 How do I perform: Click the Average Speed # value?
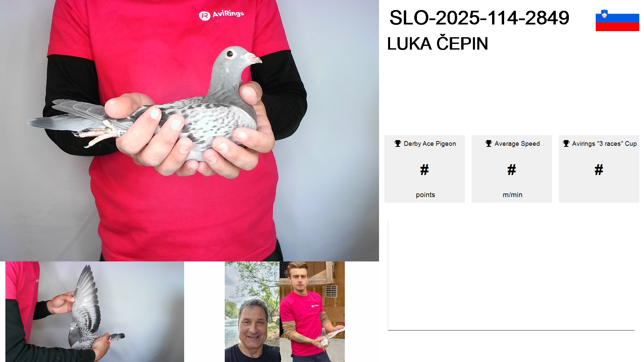pyautogui.click(x=512, y=170)
